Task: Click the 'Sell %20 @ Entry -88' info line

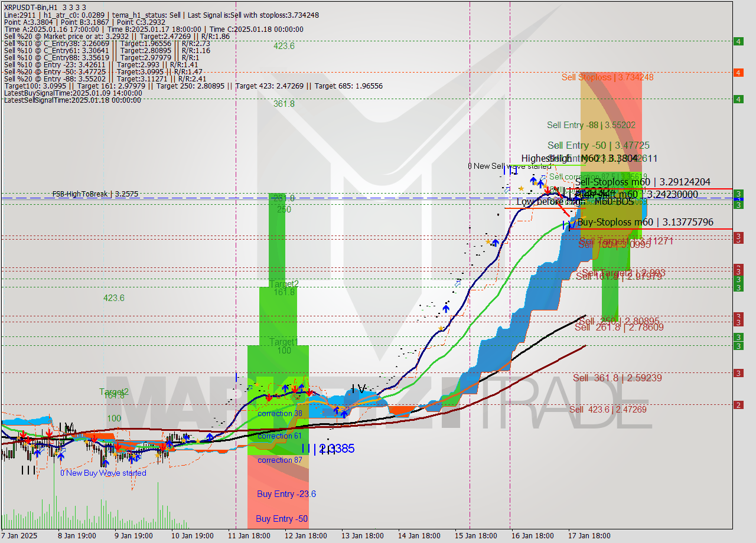Action: point(105,78)
